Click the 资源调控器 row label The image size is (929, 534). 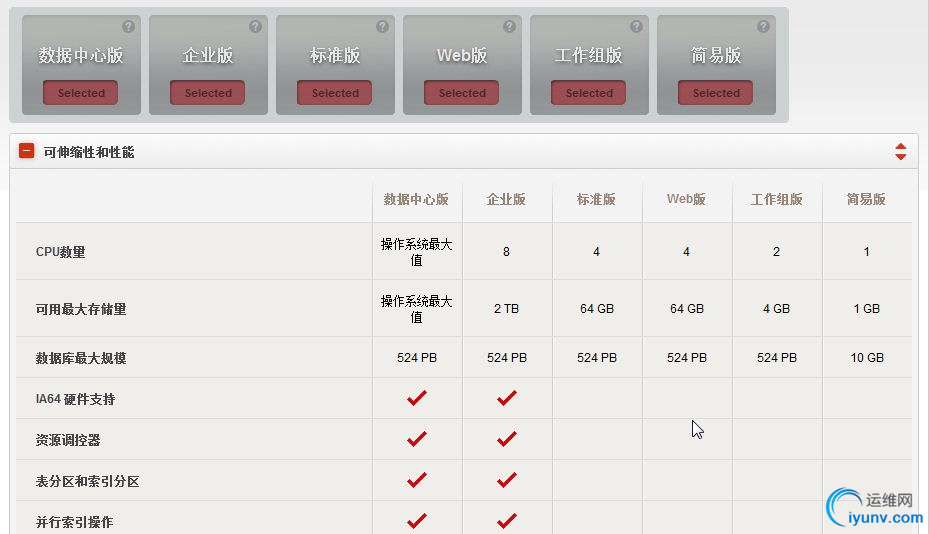tap(68, 440)
